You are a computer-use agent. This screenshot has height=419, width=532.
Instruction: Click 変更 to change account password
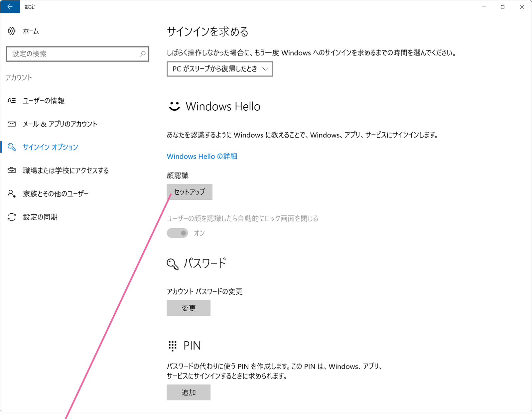[189, 308]
